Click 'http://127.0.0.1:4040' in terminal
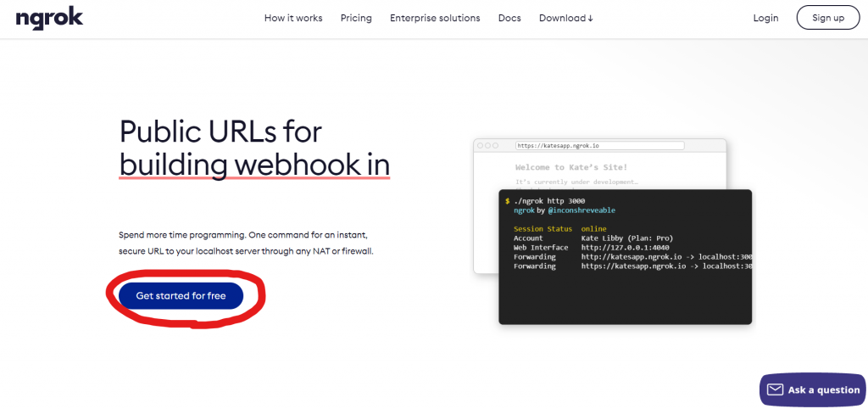 (x=626, y=247)
